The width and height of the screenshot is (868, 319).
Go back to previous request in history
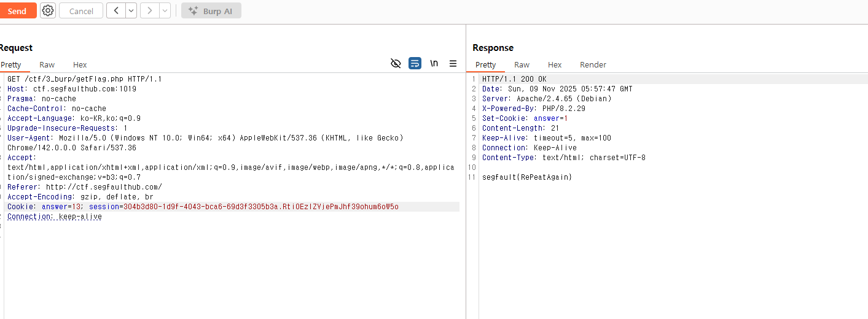click(116, 11)
